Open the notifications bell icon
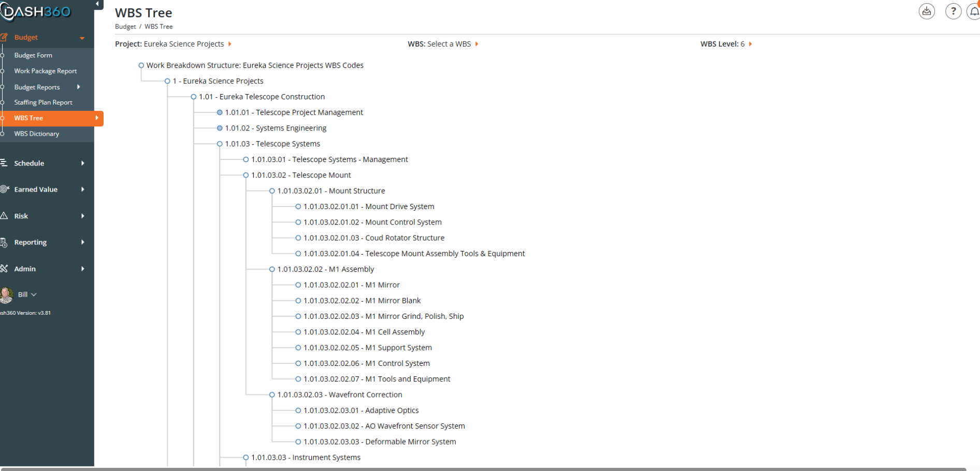The image size is (980, 471). click(x=974, y=11)
